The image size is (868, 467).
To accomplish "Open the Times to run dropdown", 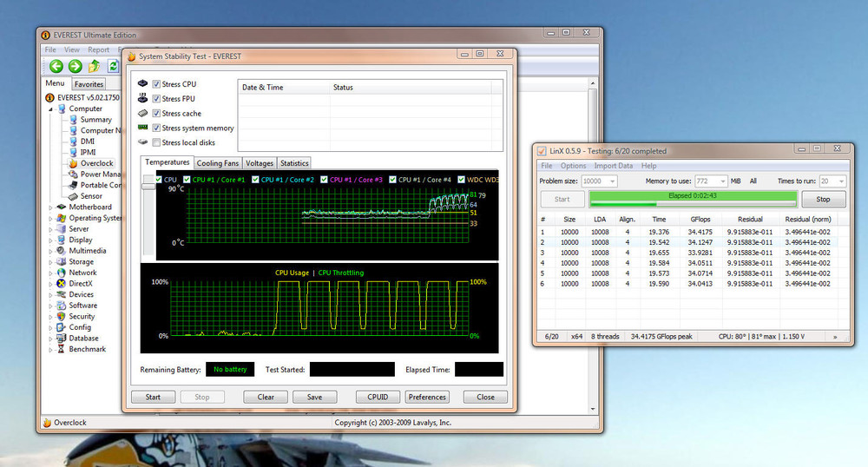I will 841,181.
